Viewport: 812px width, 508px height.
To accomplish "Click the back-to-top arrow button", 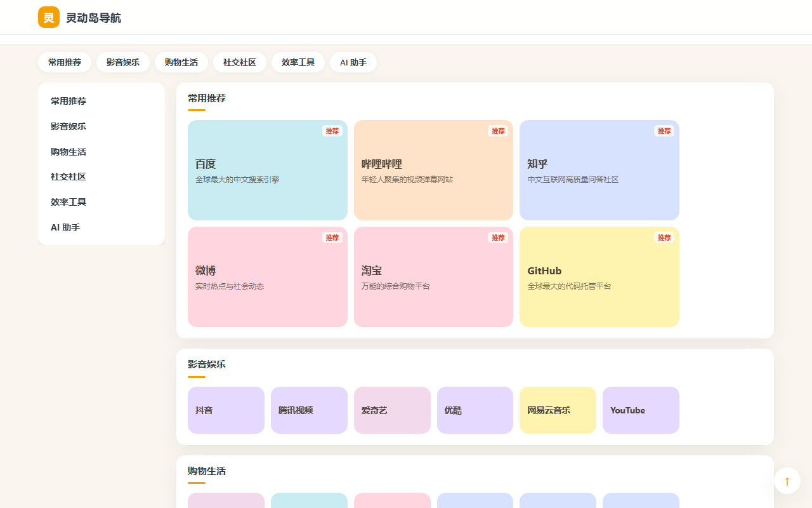I will click(787, 481).
